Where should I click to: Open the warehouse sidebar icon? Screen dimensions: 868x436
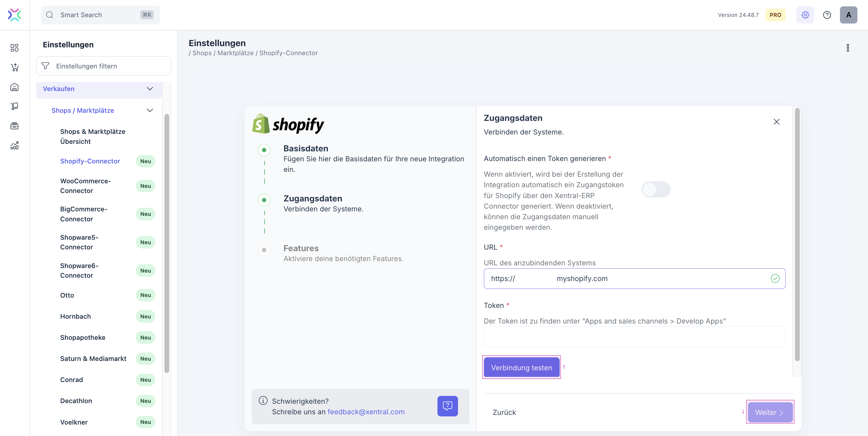[14, 87]
